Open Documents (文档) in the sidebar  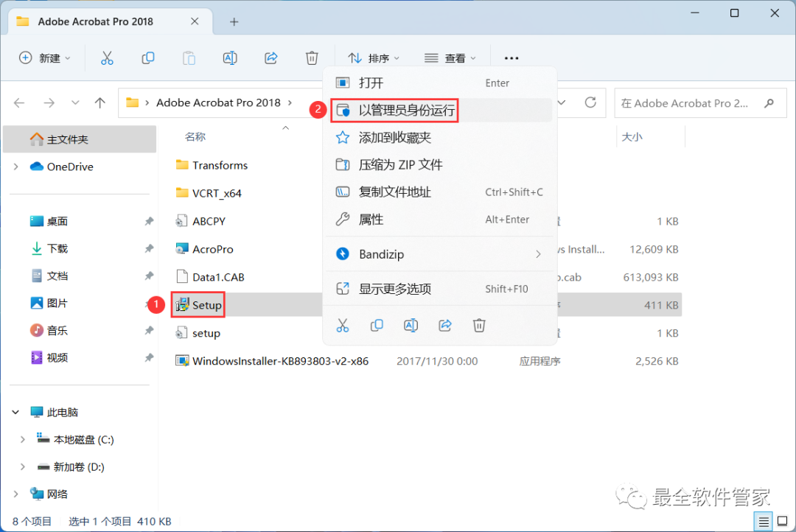pyautogui.click(x=57, y=276)
